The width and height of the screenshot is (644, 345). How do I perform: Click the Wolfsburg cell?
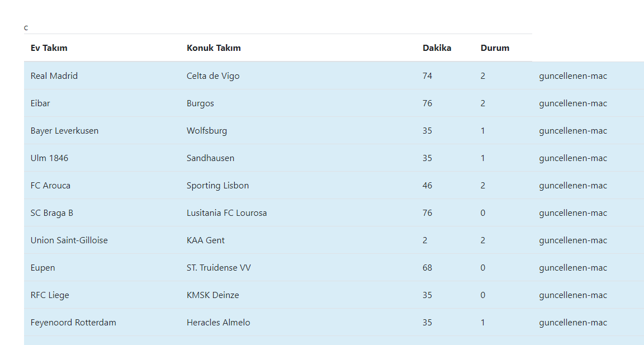207,131
